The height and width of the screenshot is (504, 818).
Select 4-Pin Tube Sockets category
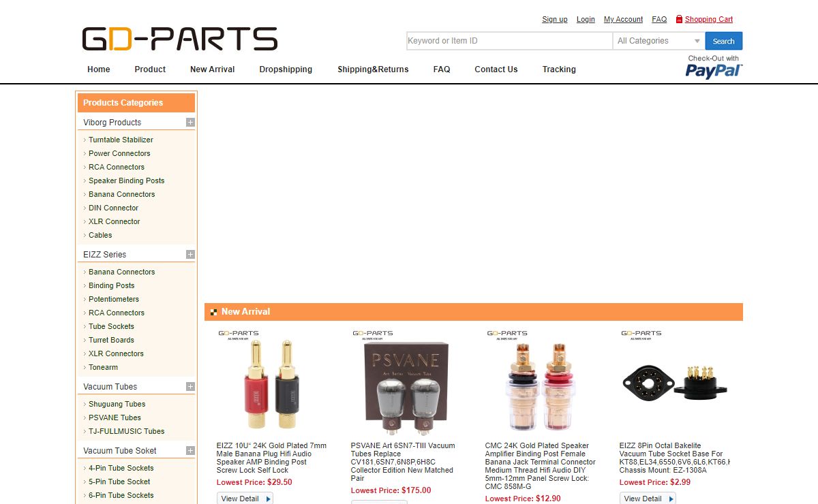pyautogui.click(x=121, y=468)
